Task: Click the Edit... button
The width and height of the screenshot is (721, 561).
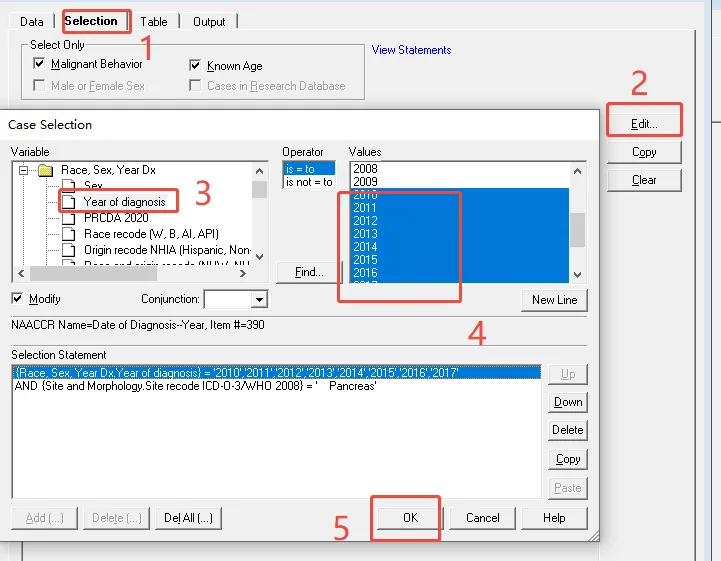Action: click(644, 124)
